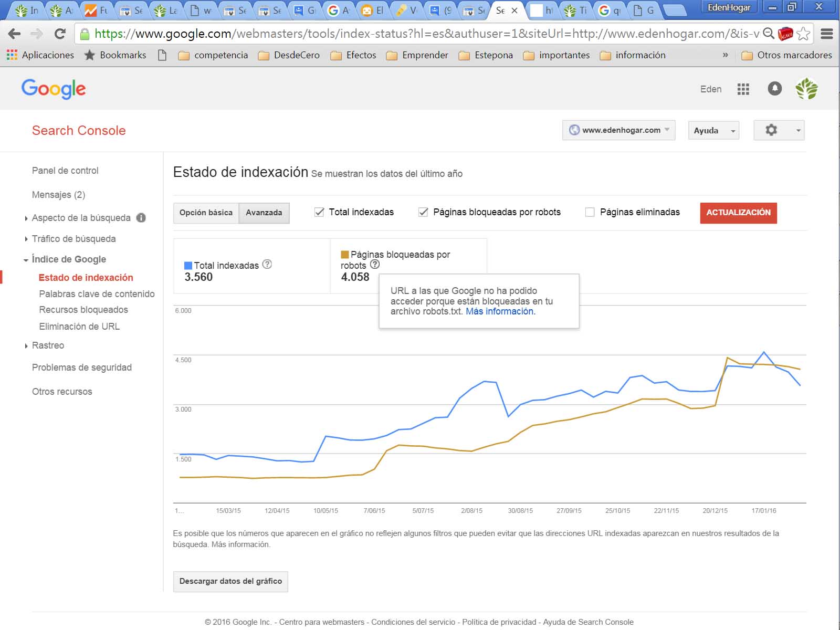Image resolution: width=840 pixels, height=630 pixels.
Task: Open the Otros marcadores folder
Action: pos(786,55)
